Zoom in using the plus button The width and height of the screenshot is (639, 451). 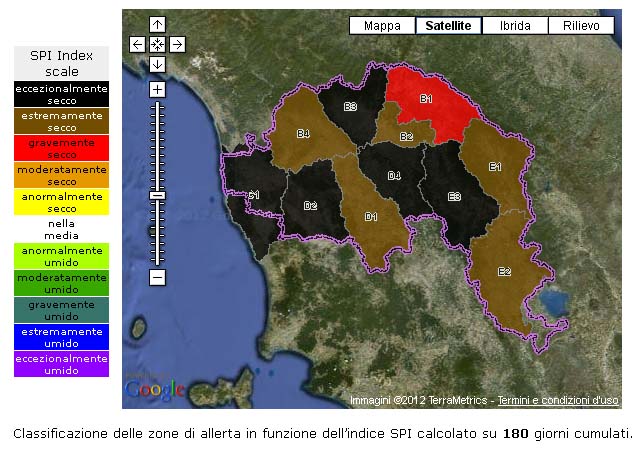(157, 89)
